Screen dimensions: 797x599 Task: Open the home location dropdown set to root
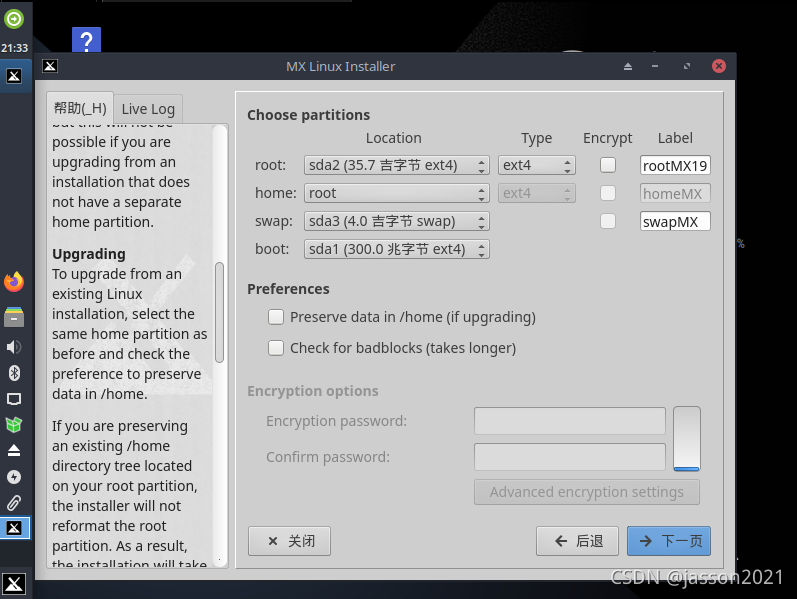coord(396,193)
